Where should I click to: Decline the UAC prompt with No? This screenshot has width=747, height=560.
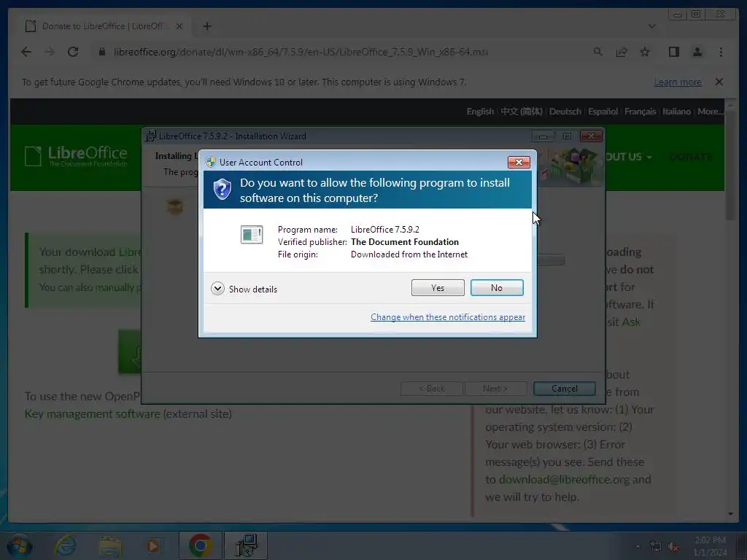(496, 287)
